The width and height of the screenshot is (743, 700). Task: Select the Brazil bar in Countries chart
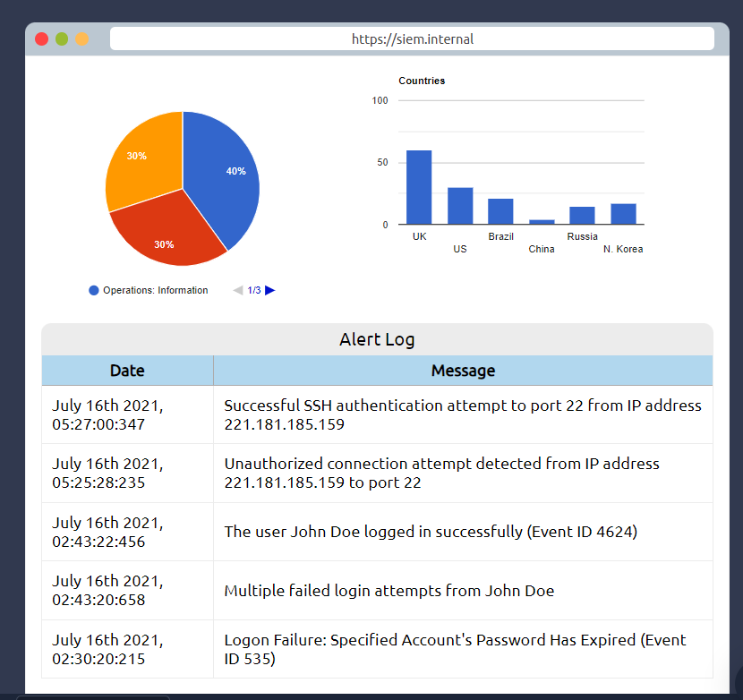pos(500,211)
